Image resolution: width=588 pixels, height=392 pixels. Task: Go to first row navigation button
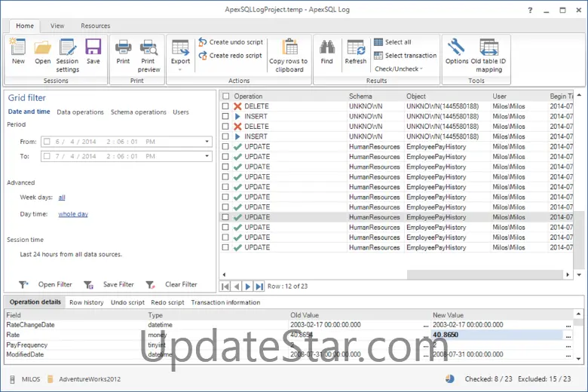point(225,286)
